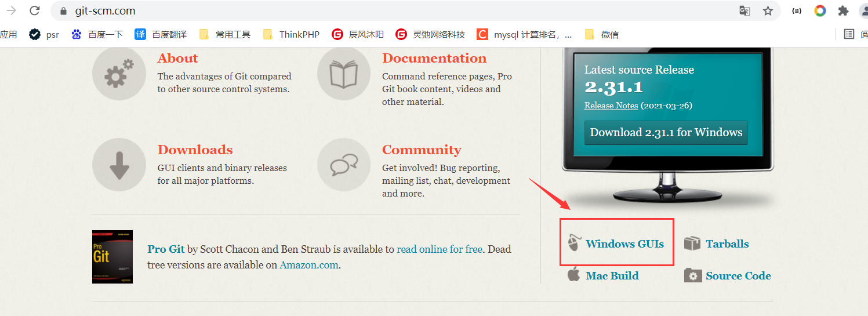The image size is (868, 316).
Task: Click the About gears icon
Action: tap(119, 74)
